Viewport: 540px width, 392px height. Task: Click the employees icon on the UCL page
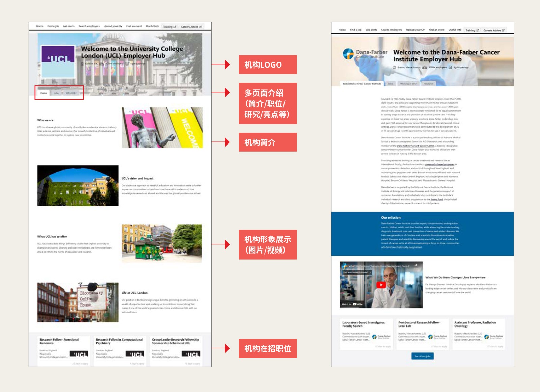point(101,63)
